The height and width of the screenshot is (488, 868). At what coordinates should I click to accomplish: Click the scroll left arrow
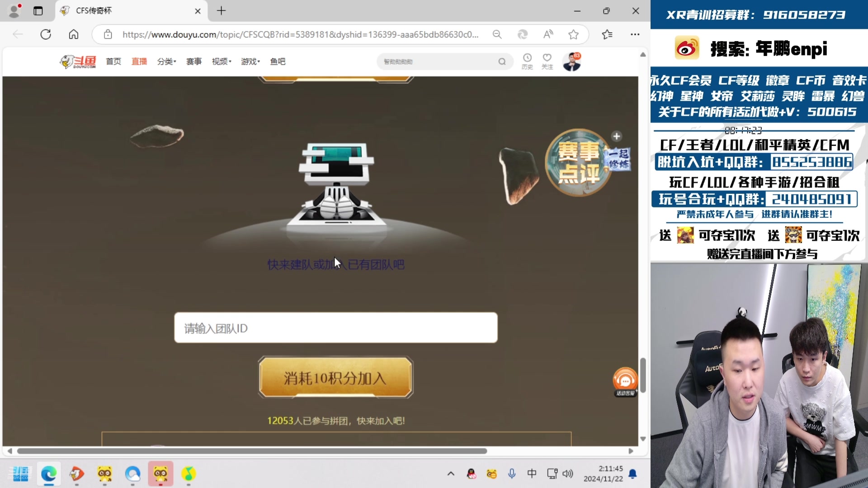tap(9, 451)
